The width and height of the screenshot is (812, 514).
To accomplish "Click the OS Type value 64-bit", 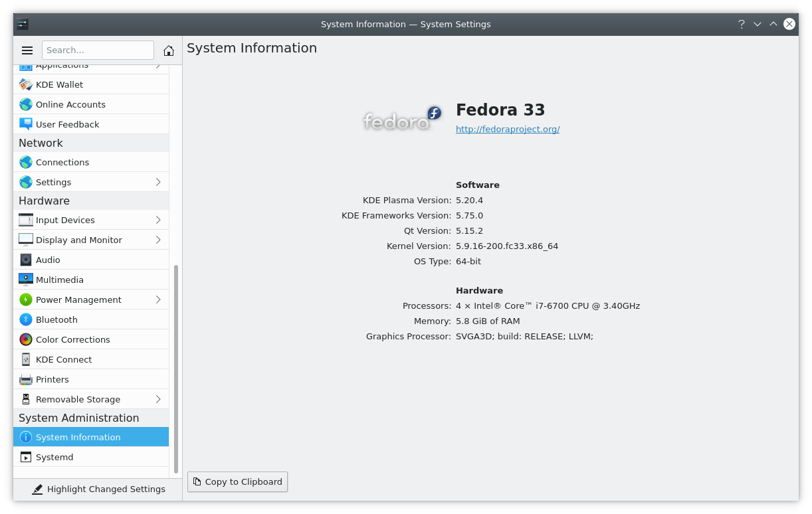I will coord(468,261).
